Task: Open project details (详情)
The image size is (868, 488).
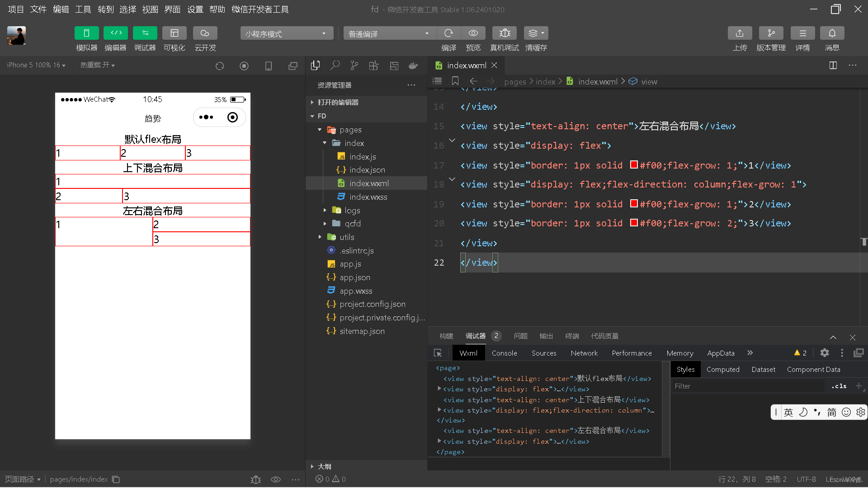Action: click(x=803, y=33)
